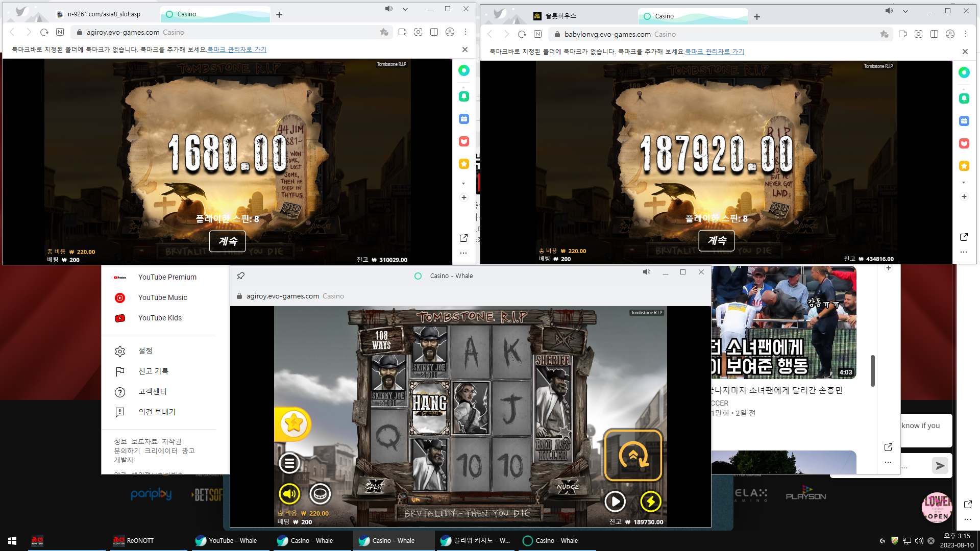Click 계속 button in left casino window

click(x=228, y=241)
